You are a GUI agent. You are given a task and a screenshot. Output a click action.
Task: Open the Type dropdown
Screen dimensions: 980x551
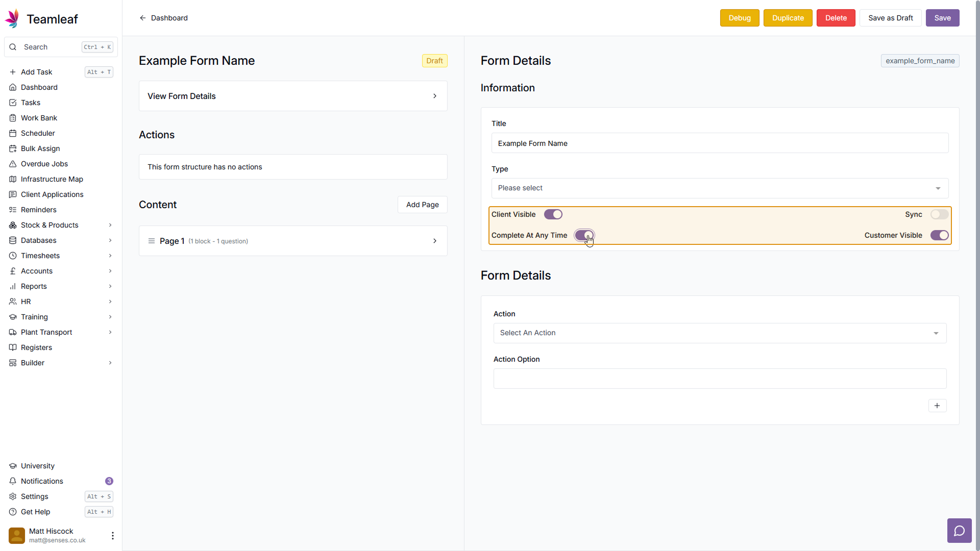pyautogui.click(x=720, y=188)
